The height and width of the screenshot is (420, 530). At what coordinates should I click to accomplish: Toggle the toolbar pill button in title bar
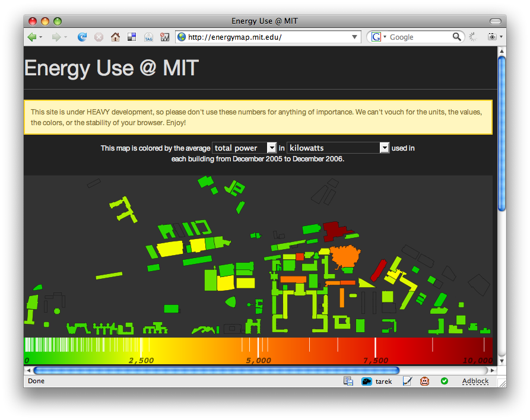click(496, 21)
